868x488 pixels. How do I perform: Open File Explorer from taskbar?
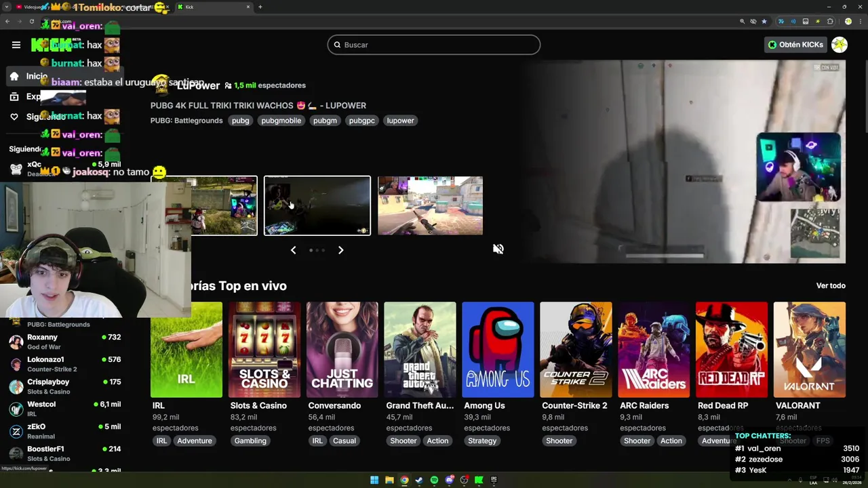389,480
